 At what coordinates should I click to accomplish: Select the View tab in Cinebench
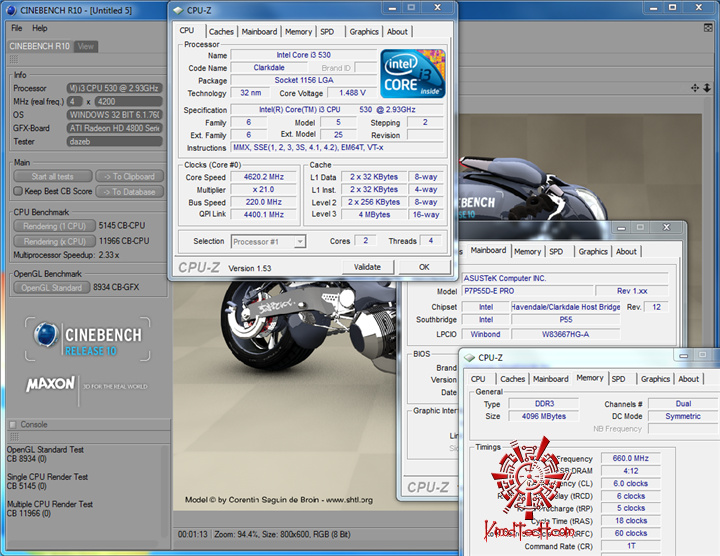tap(85, 46)
